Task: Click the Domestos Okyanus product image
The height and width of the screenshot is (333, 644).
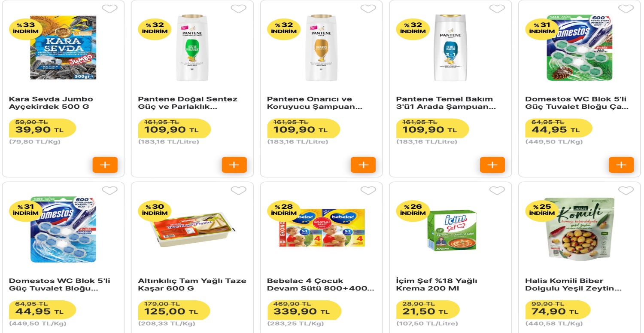Action: pyautogui.click(x=63, y=229)
